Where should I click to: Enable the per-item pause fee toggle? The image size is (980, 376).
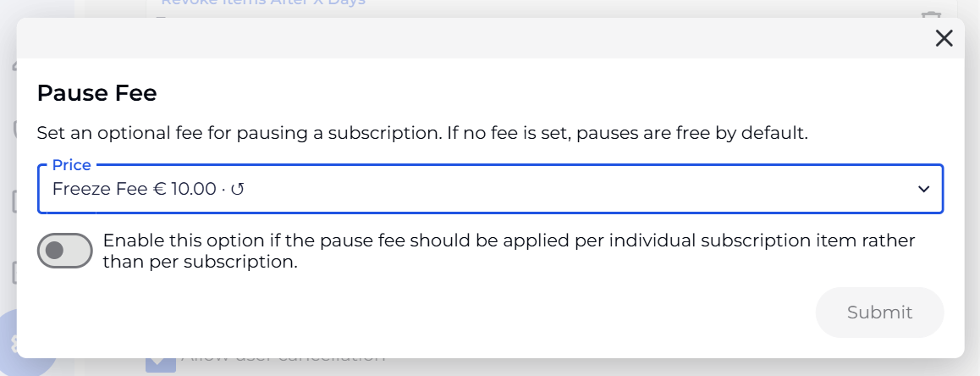[x=65, y=251]
